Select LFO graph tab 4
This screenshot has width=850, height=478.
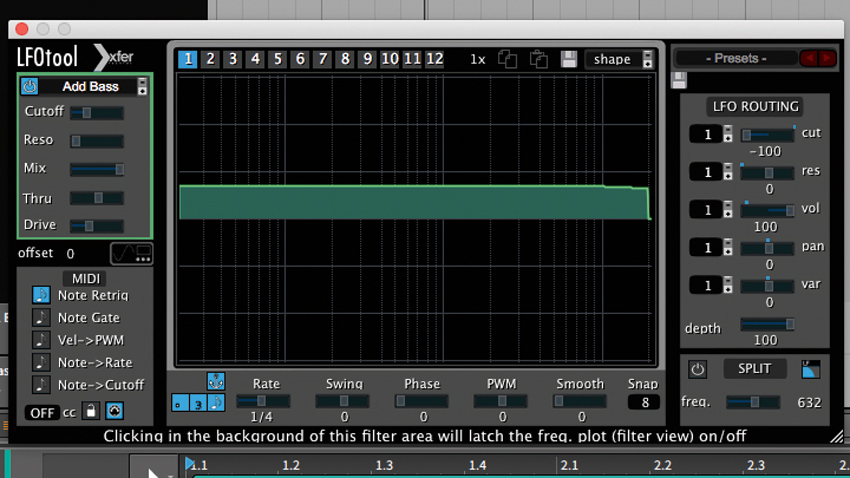tap(255, 59)
